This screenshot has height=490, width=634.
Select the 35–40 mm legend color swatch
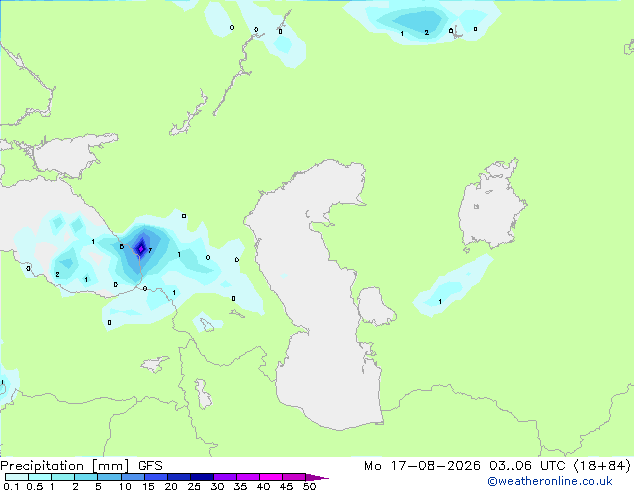(248, 477)
